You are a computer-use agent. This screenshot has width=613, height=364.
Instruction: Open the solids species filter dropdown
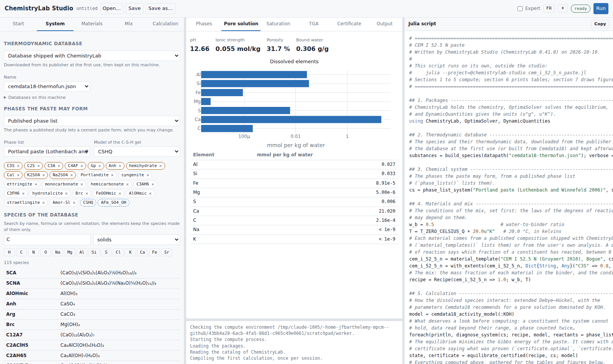136,239
